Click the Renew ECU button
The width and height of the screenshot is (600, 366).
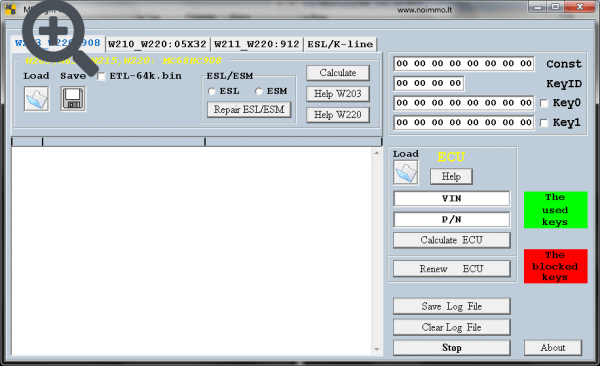[452, 269]
